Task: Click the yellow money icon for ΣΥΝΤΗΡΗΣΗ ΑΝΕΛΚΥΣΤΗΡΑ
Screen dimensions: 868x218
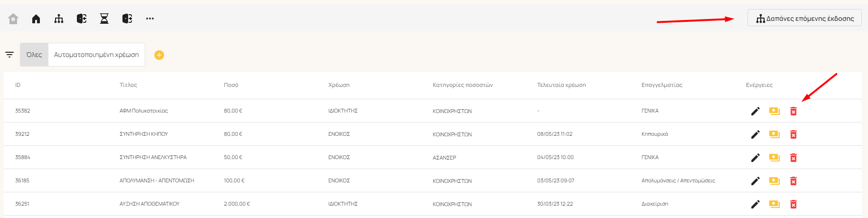Action: (775, 157)
